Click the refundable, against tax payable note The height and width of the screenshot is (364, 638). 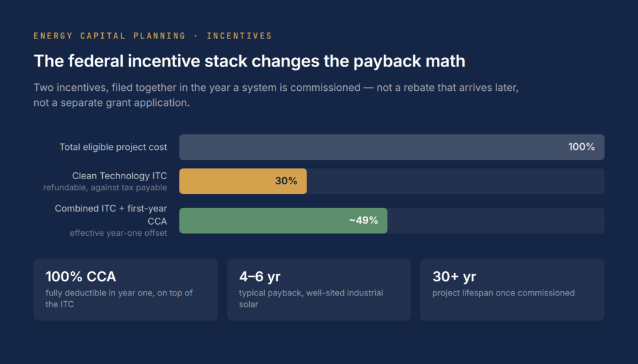[105, 188]
